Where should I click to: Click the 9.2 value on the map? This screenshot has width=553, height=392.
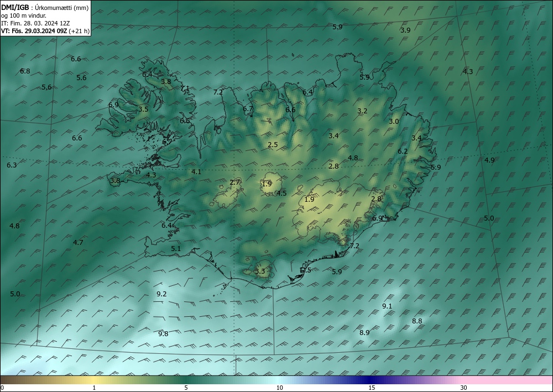[161, 294]
